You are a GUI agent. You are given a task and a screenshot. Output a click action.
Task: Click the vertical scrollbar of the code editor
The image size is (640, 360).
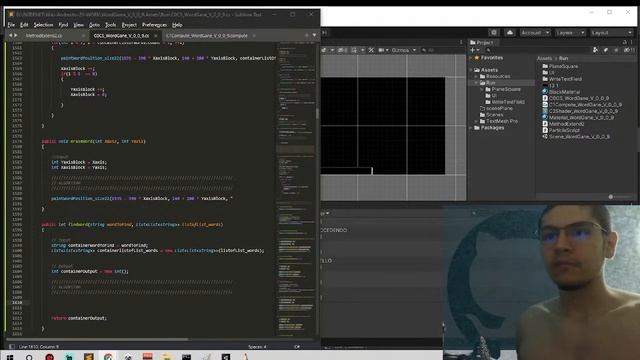coord(318,114)
